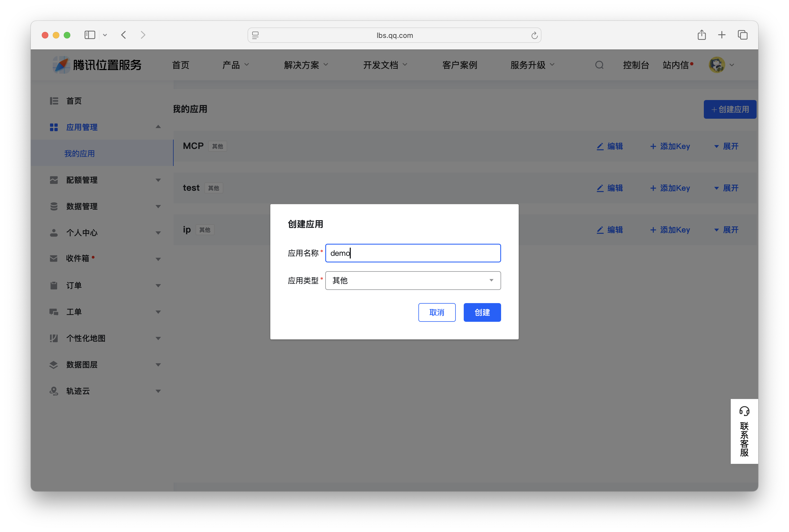
Task: Click the 腾讯位置服务 logo
Action: point(97,65)
